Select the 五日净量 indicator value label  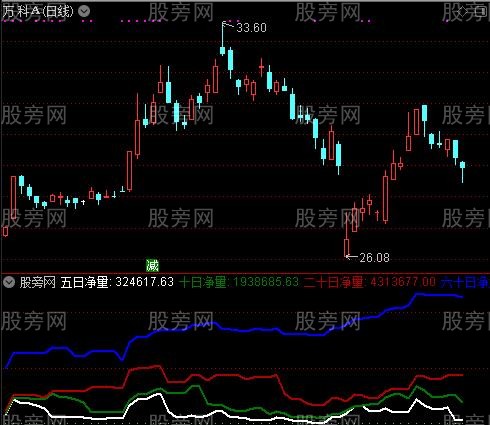[117, 282]
